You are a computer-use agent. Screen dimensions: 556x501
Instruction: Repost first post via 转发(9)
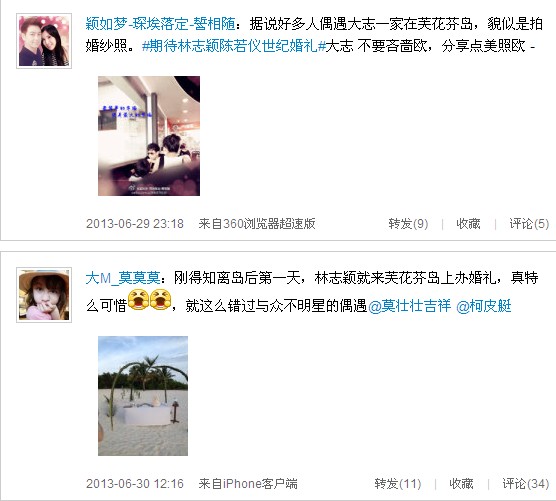pyautogui.click(x=408, y=224)
